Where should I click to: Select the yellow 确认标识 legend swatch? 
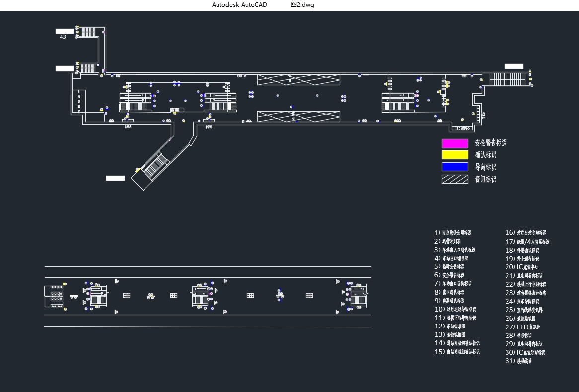pyautogui.click(x=455, y=155)
